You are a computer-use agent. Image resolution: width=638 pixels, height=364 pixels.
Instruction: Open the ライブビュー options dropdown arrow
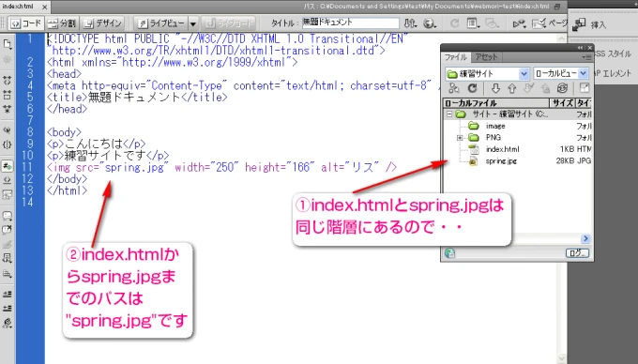193,23
